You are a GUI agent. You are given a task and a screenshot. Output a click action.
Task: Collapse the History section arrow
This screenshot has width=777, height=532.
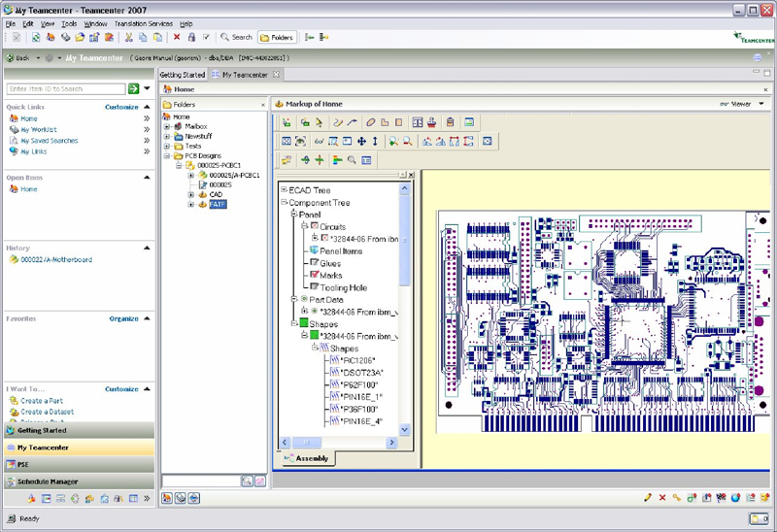(147, 248)
